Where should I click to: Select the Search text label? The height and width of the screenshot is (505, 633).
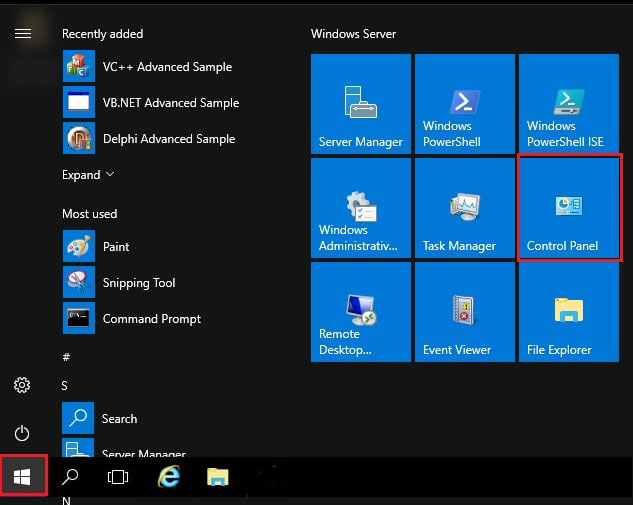click(119, 419)
